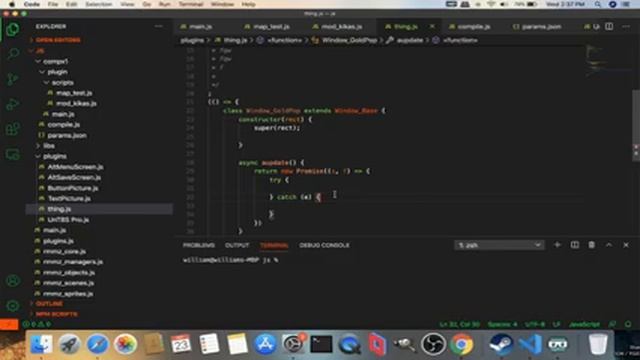Click UTF-8 encoding in the status bar
Screen dimensions: 640x360
[535, 324]
